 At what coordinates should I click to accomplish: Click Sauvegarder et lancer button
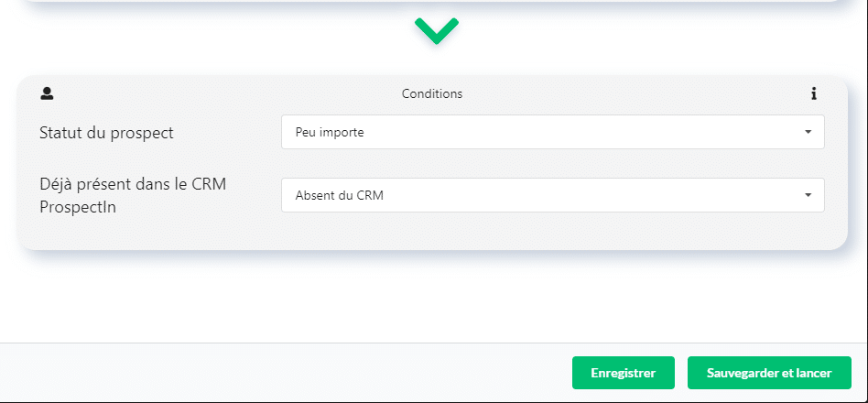769,373
